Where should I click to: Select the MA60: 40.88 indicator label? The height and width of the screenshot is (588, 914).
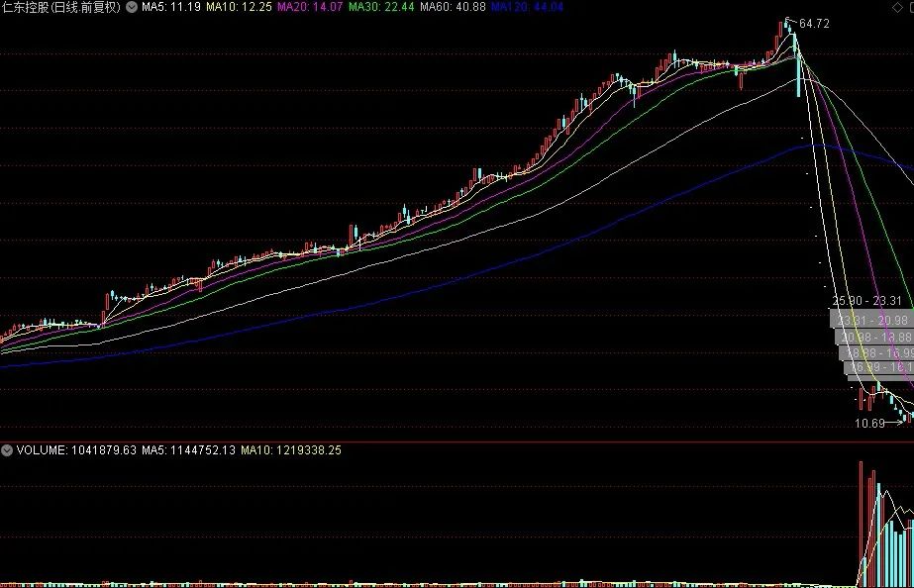point(453,7)
